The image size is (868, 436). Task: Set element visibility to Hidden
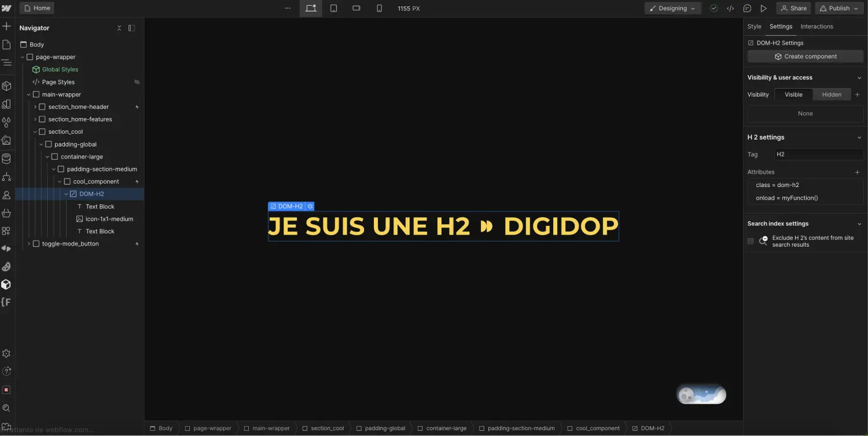832,94
